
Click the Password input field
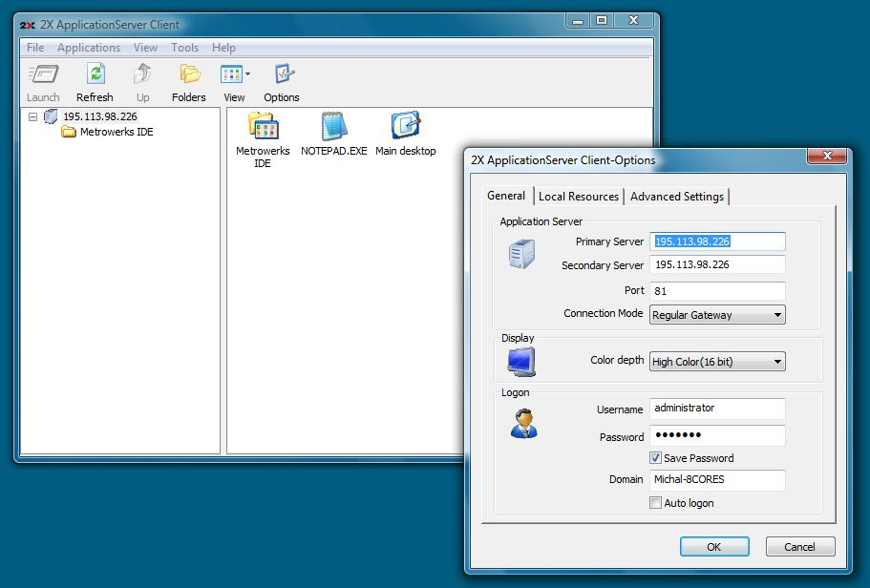pyautogui.click(x=717, y=435)
